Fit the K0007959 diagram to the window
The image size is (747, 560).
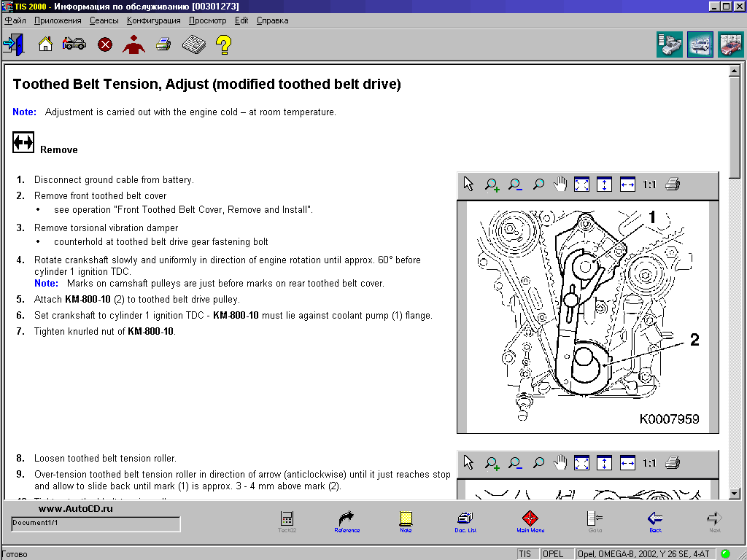coord(581,184)
